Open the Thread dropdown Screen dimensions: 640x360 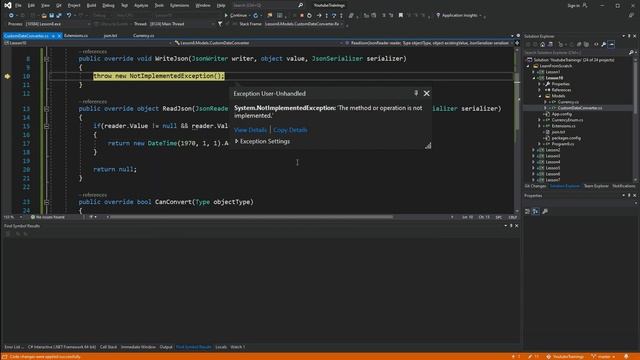[182, 24]
